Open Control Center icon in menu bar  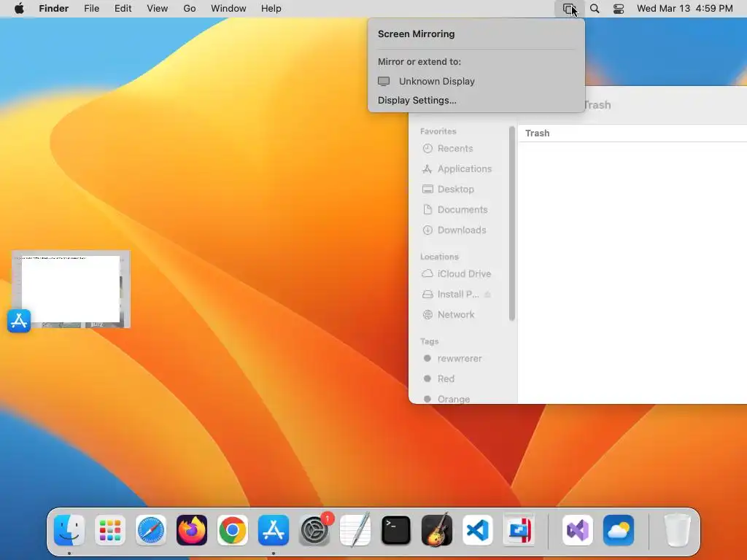point(619,9)
